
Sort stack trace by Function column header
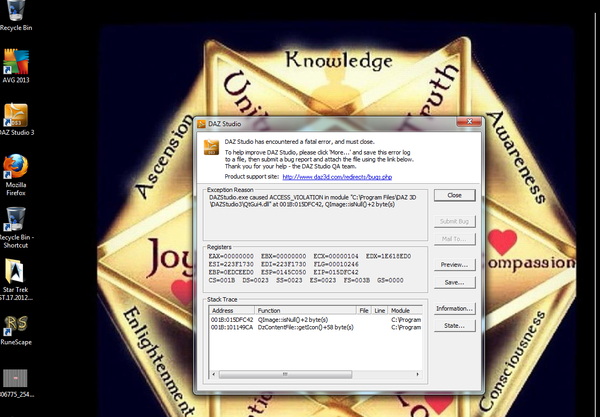tap(306, 311)
